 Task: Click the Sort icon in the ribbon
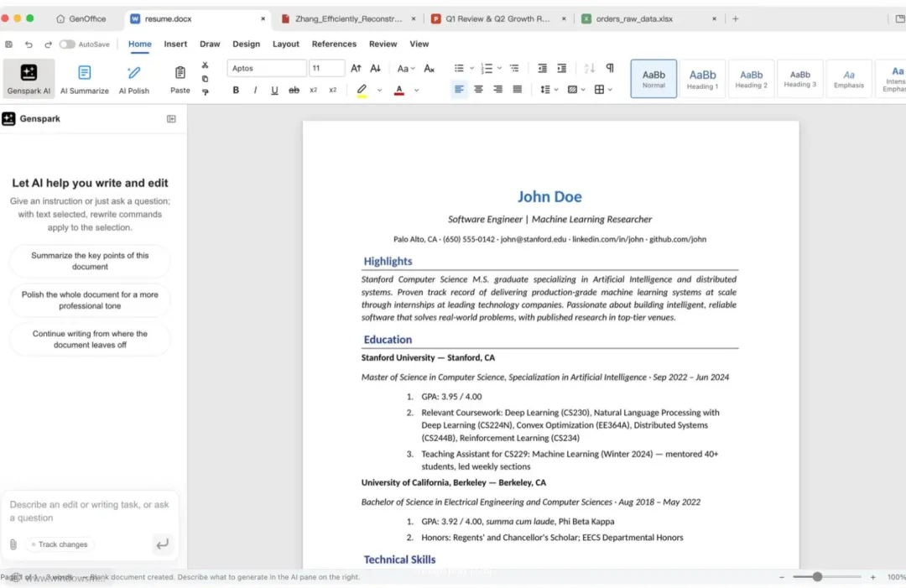[590, 68]
